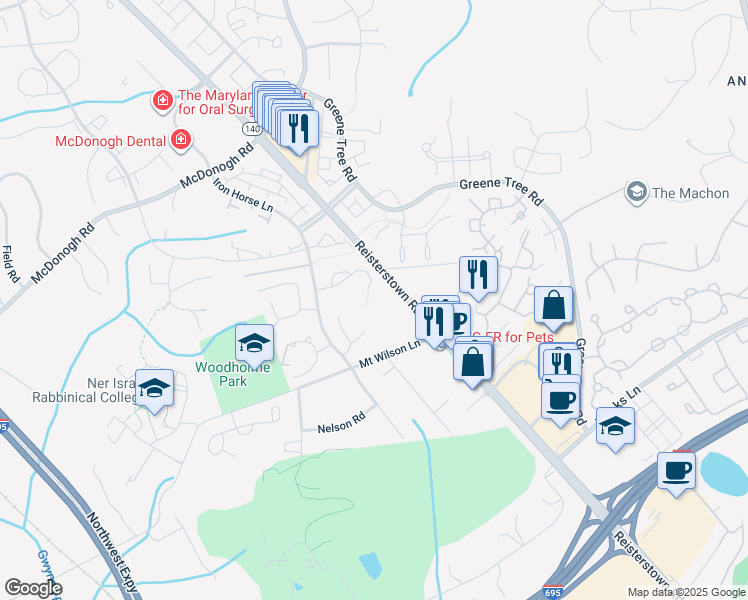Viewport: 748px width, 600px height.
Task: Click The Machon text label
Action: coord(691,193)
